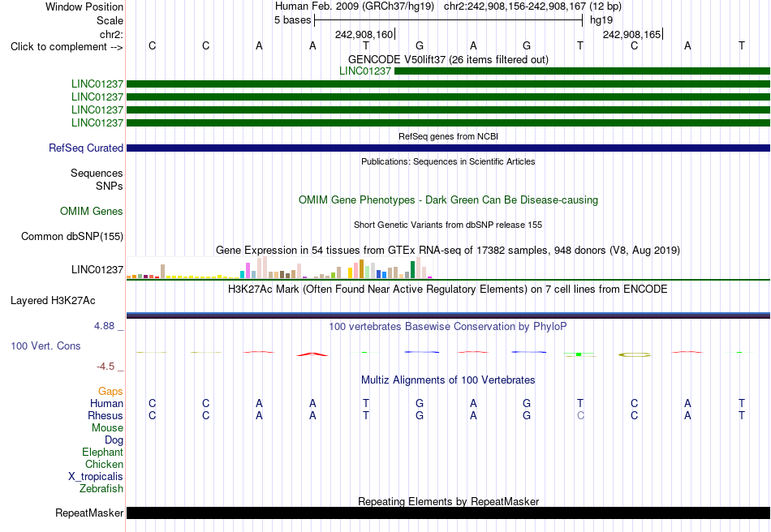Click the Chicken alignment row label
771x532 pixels.
pos(104,464)
